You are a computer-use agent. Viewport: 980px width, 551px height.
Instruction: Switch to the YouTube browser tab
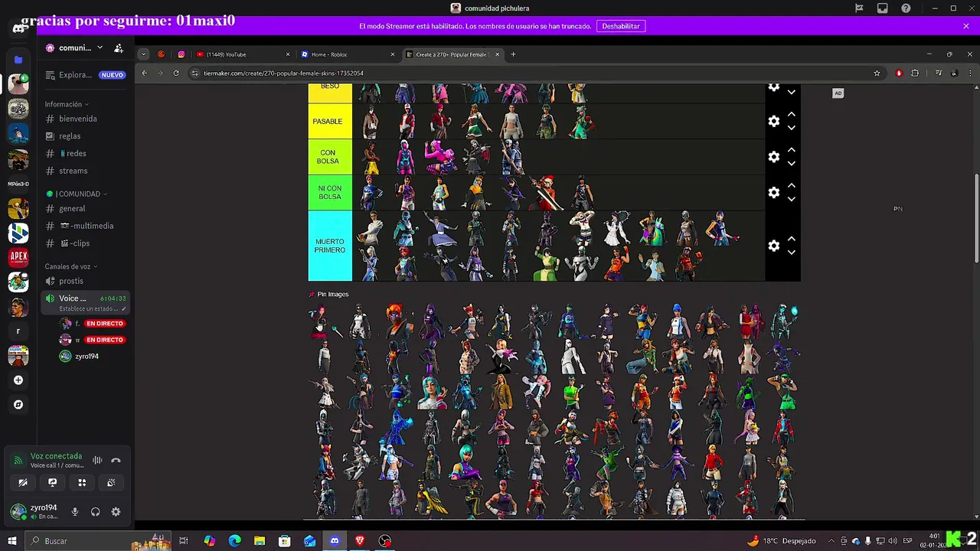click(243, 54)
